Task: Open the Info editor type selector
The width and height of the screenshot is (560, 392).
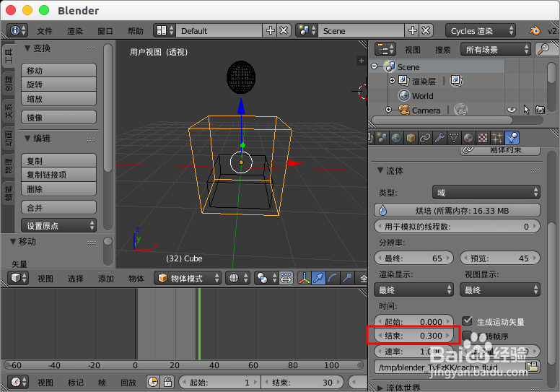Action: [x=17, y=31]
